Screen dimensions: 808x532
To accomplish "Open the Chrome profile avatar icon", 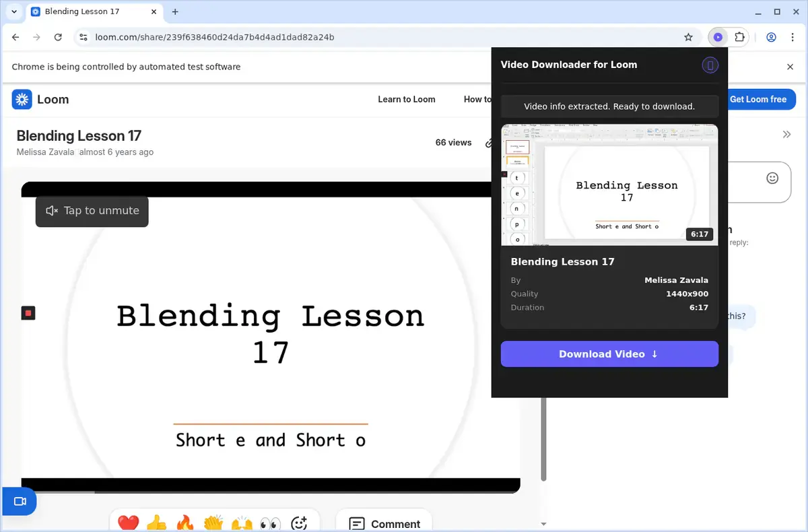I will tap(772, 38).
